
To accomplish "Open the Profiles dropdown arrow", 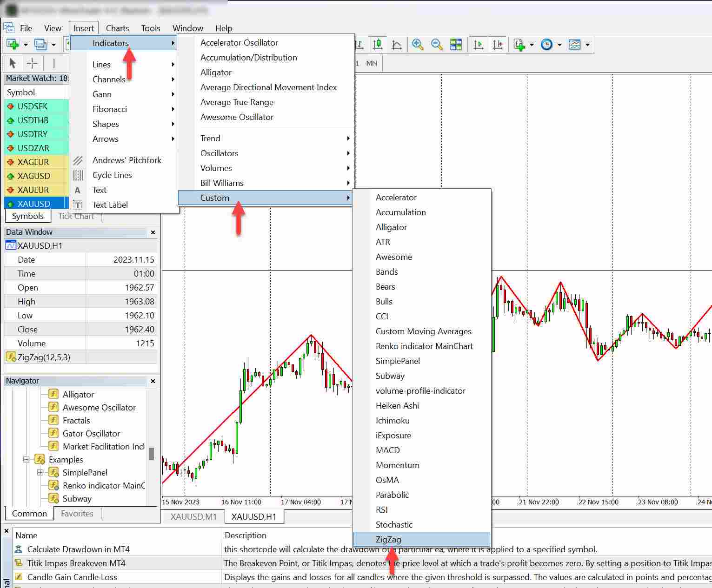I will [53, 45].
